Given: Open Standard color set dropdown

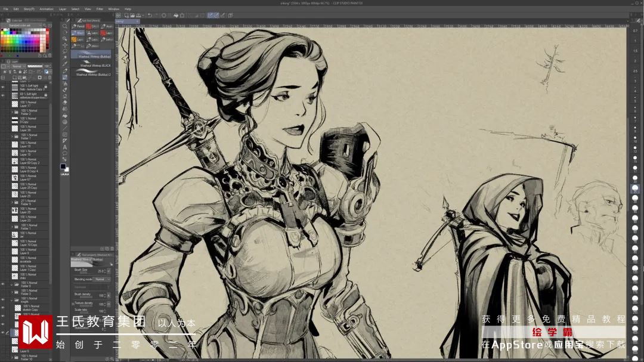Looking at the screenshot, I should pos(26,26).
